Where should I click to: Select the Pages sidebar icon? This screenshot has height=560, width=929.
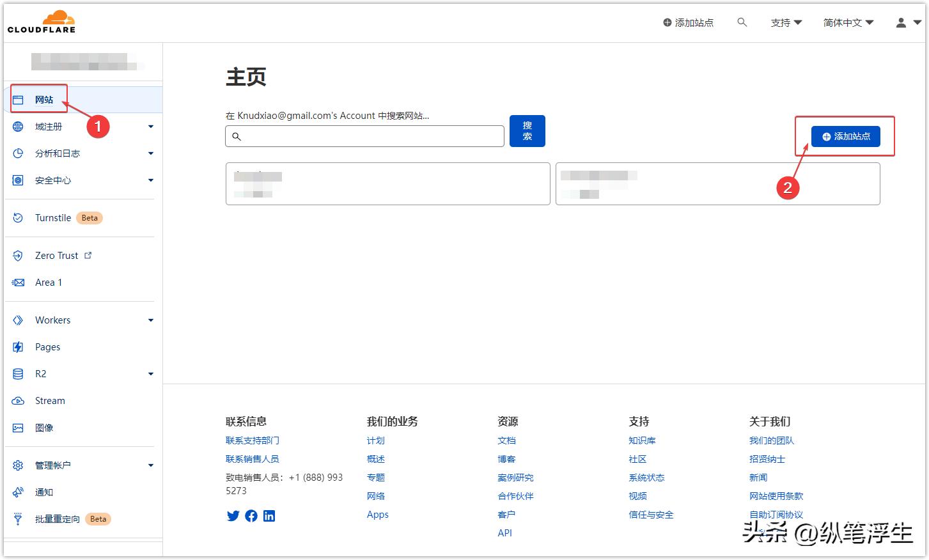[18, 346]
